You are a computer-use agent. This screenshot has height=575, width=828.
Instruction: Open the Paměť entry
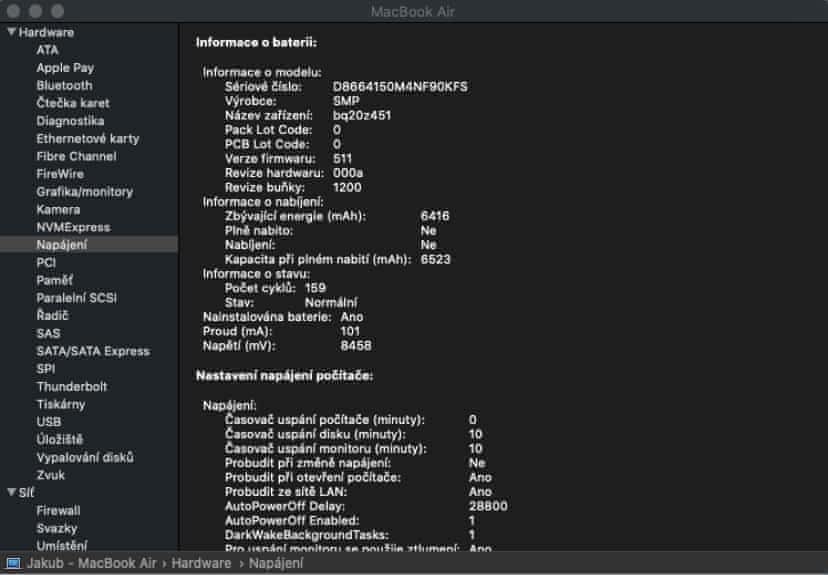click(x=54, y=280)
